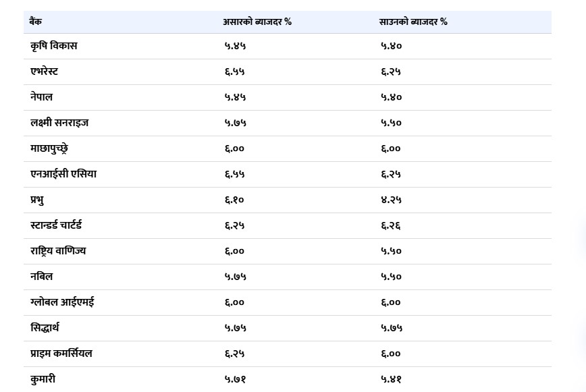Screen dimensions: 586x392
Task: Select the कृषि विकास bank row name
Action: [54, 46]
